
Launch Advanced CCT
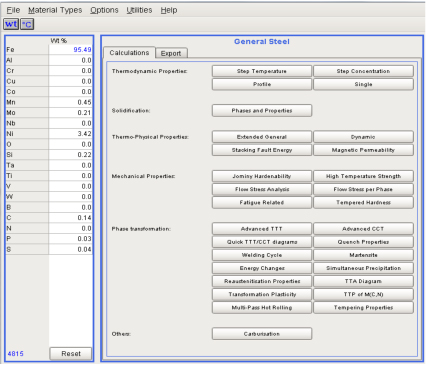coord(363,229)
